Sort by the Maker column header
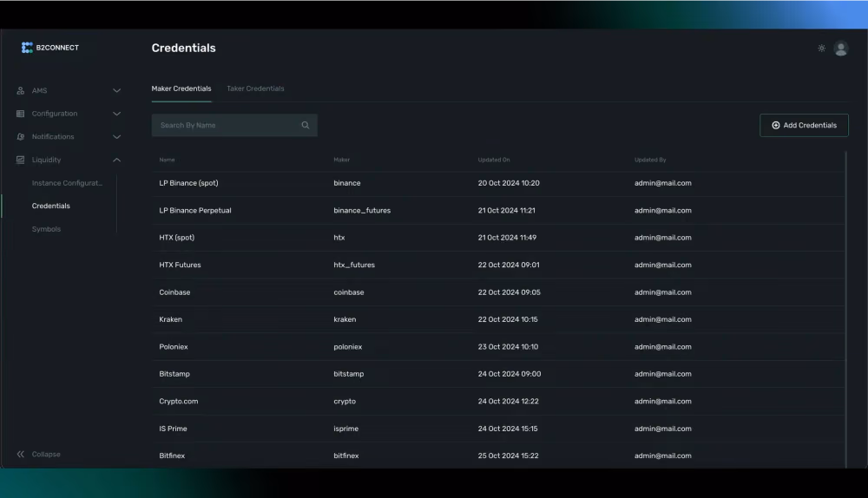This screenshot has height=498, width=868. (341, 160)
